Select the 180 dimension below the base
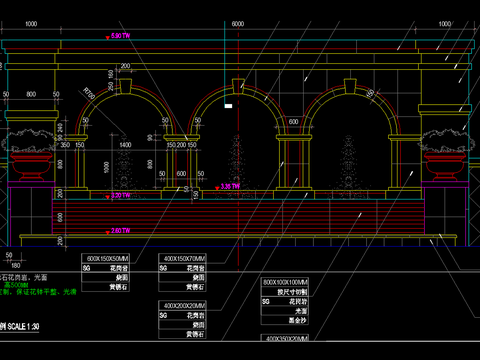 click(16, 265)
